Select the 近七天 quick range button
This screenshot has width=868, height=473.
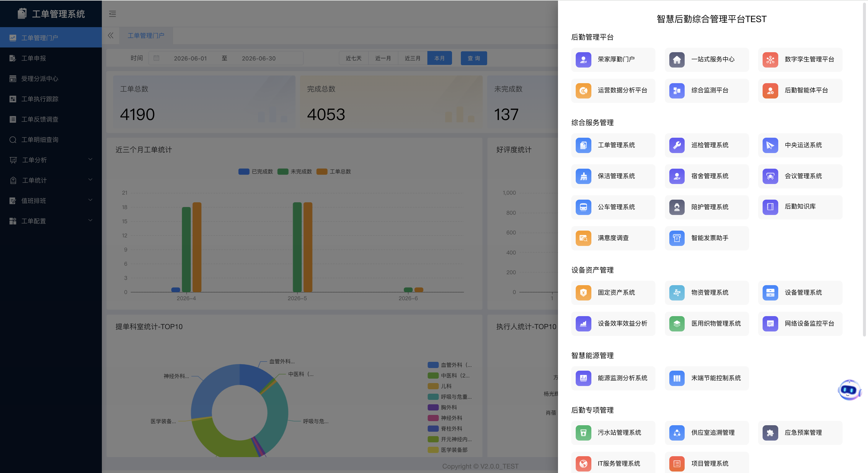[x=353, y=58]
